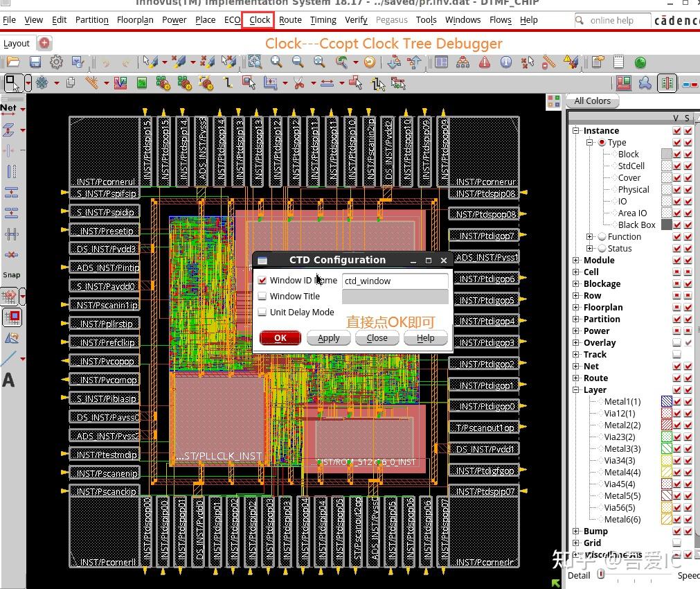Click the violation warning triangle icon
This screenshot has height=589, width=700.
pyautogui.click(x=485, y=62)
